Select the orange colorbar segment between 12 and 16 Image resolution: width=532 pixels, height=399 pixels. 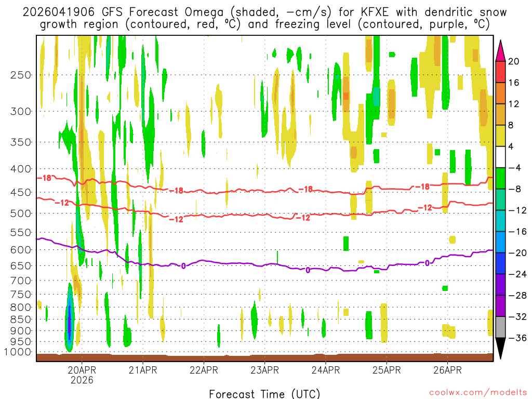[x=501, y=93]
